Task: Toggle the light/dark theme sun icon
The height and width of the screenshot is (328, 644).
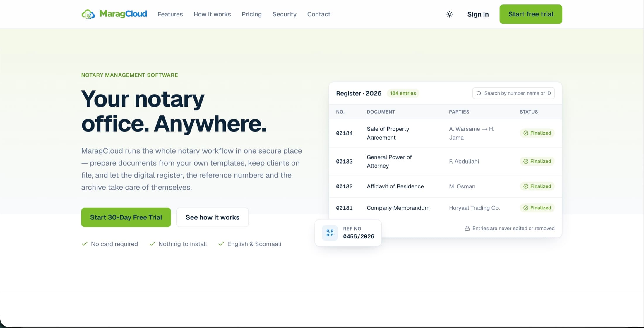Action: [x=450, y=14]
